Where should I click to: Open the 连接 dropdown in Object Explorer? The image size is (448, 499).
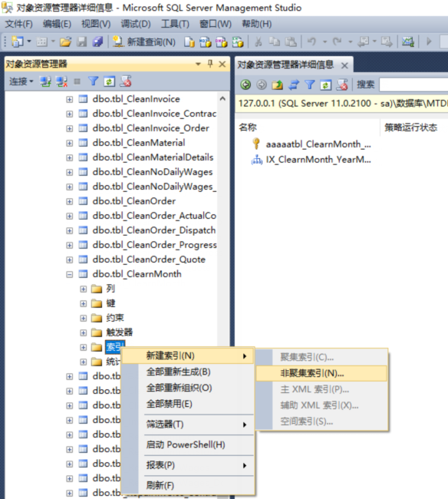pyautogui.click(x=21, y=81)
